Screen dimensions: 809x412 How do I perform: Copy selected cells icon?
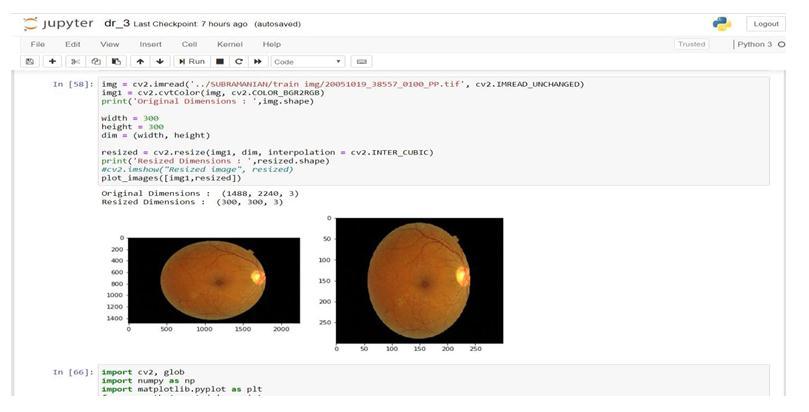[x=95, y=61]
